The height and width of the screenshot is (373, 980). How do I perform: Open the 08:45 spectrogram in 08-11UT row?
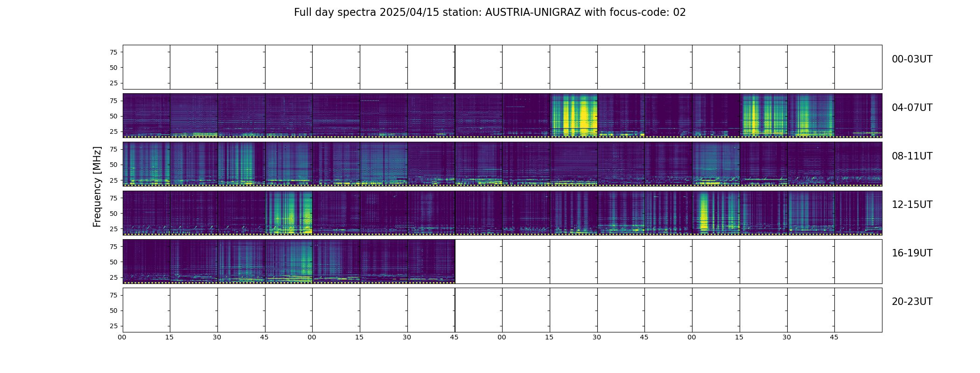289,164
